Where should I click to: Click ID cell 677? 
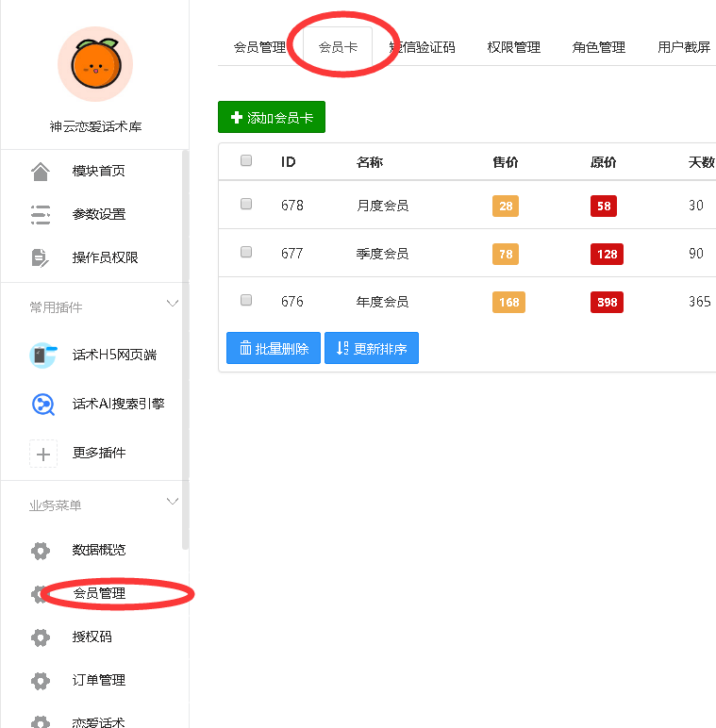click(x=292, y=254)
